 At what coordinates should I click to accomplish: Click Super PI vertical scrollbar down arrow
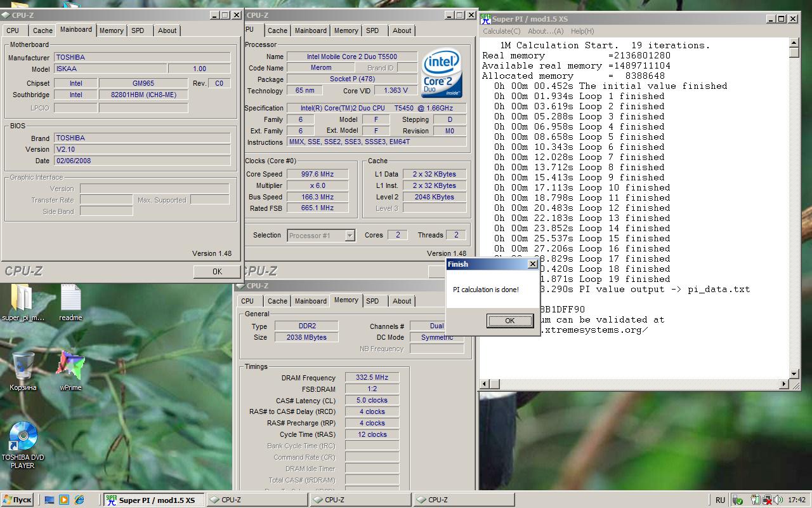(794, 373)
